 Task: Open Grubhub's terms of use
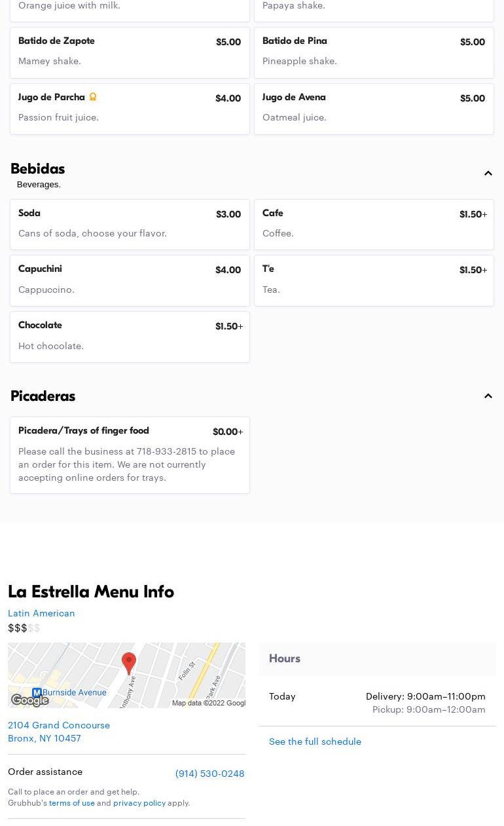coord(71,803)
